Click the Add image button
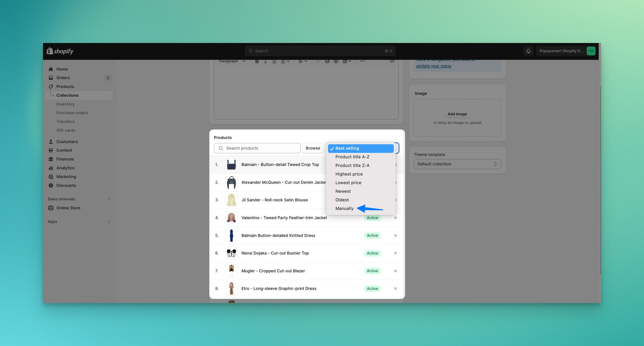 tap(457, 114)
